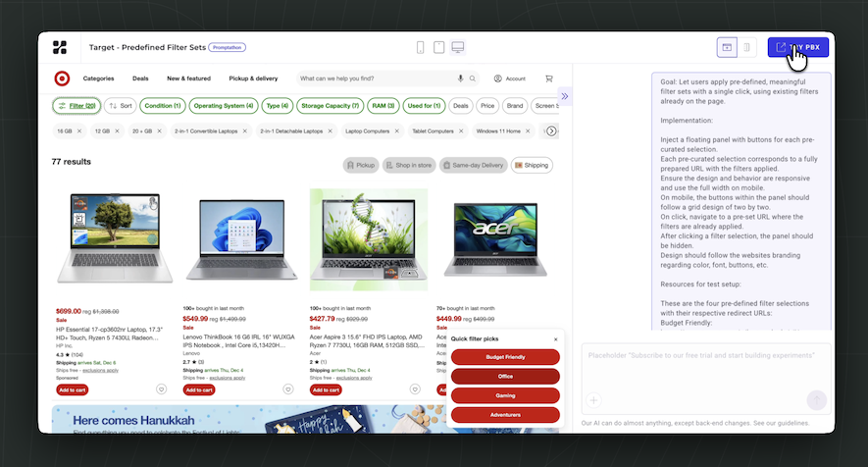868x467 pixels.
Task: Remove the Laptop Computers filter chip
Action: click(x=396, y=131)
